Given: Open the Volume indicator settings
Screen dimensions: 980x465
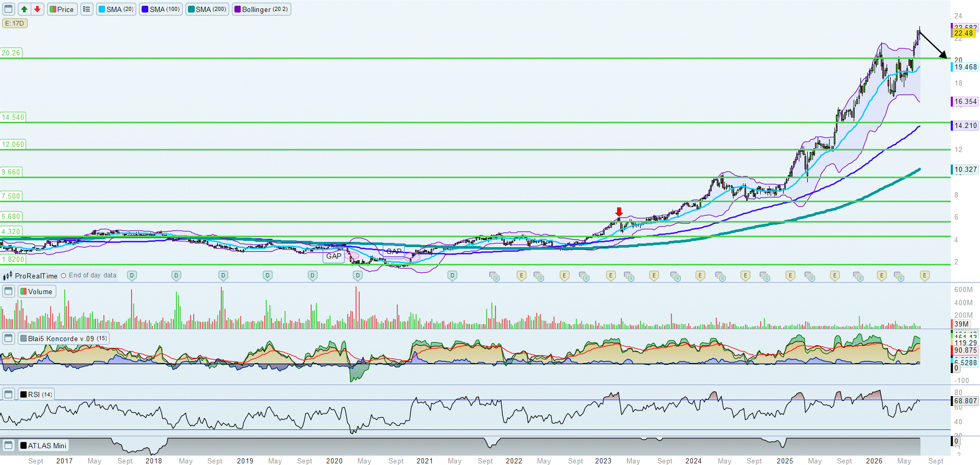Looking at the screenshot, I should click(x=37, y=292).
